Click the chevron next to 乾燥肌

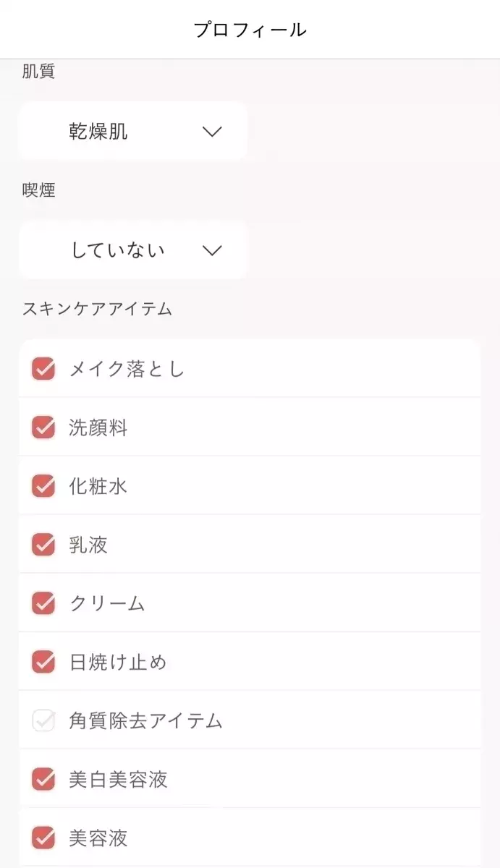click(211, 131)
